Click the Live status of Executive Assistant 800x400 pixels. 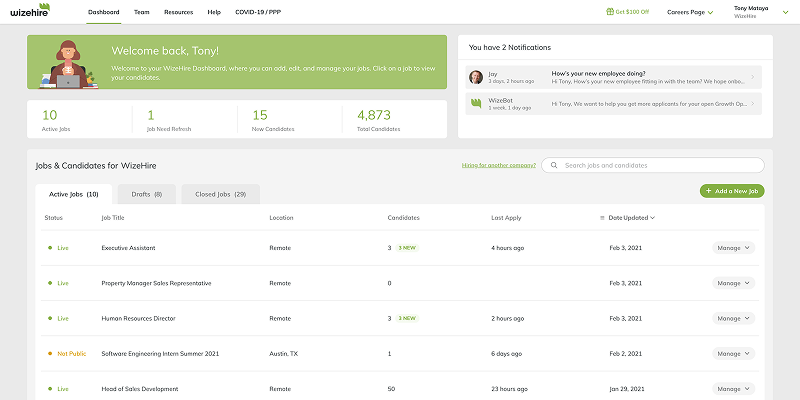pos(63,248)
